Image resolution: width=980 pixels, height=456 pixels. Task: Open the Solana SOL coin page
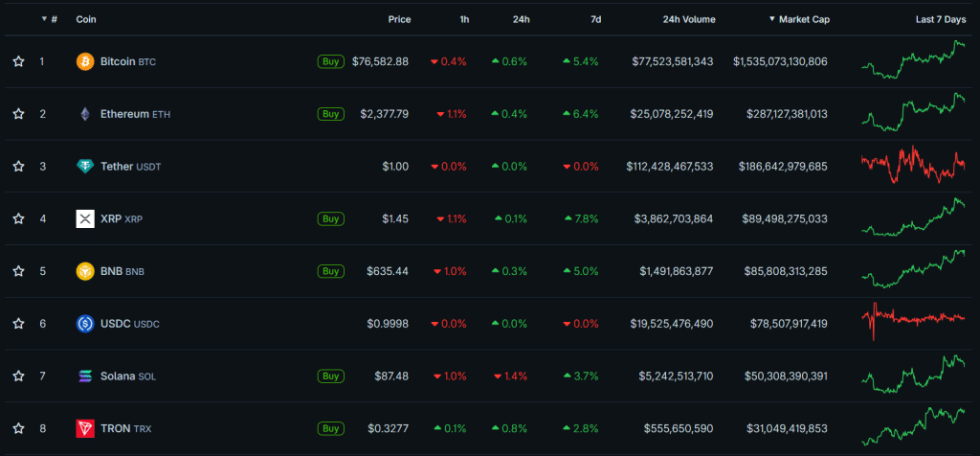pyautogui.click(x=128, y=376)
